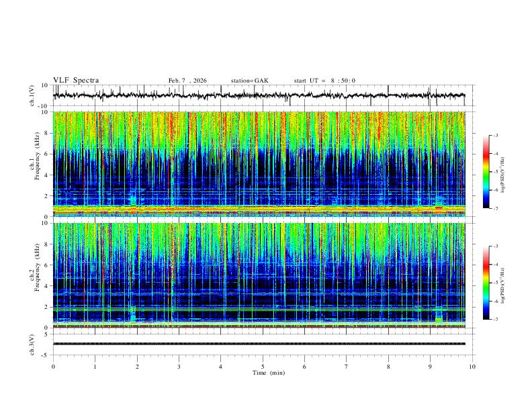Click the "start UT = 8 :50: 0" text

pos(324,81)
